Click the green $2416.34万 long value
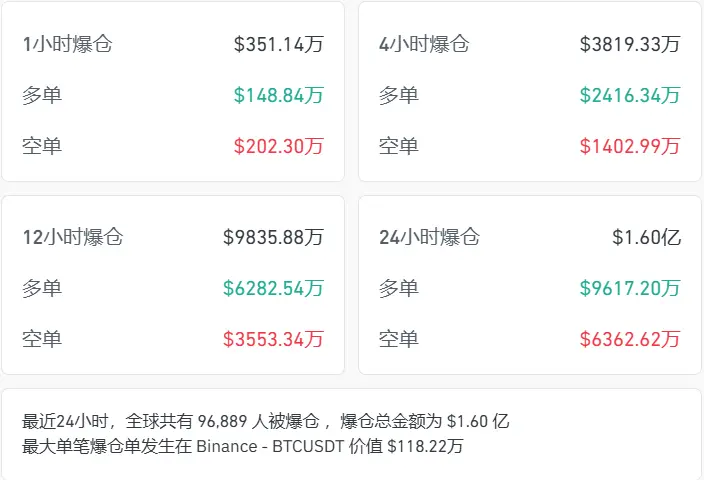Screen dimensions: 704x480 630,95
